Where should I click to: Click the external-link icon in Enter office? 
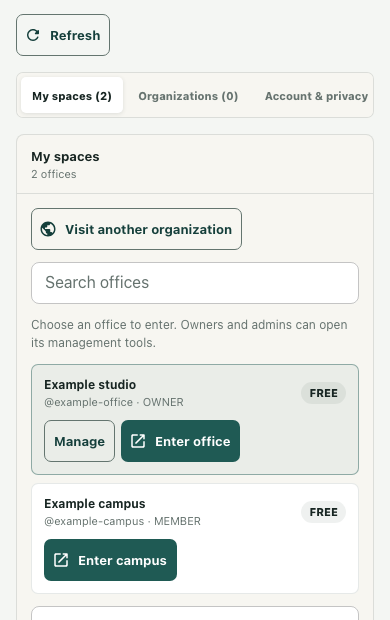(x=138, y=441)
